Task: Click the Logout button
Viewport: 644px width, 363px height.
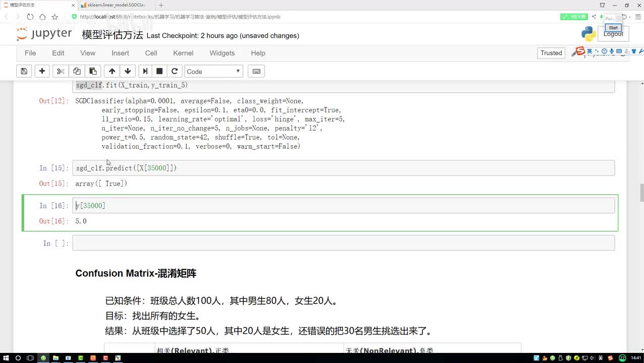Action: click(x=613, y=34)
